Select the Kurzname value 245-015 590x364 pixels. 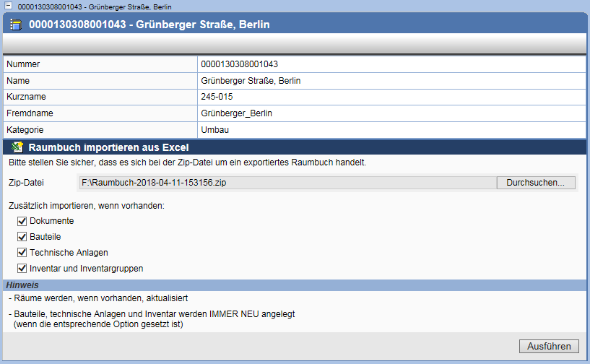[217, 97]
